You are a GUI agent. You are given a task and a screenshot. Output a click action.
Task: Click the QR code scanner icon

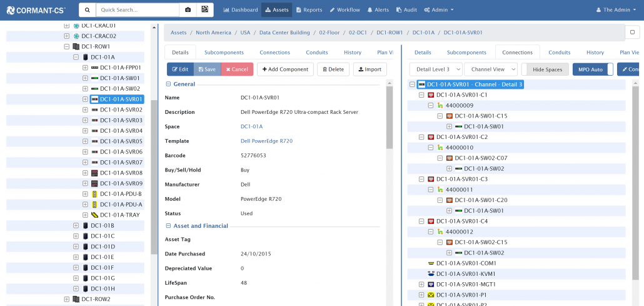[x=204, y=10]
